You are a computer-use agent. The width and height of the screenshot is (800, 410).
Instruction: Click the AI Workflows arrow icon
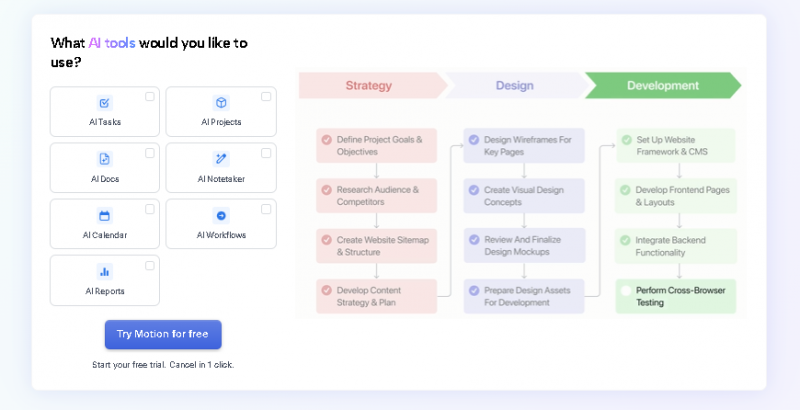(x=221, y=215)
